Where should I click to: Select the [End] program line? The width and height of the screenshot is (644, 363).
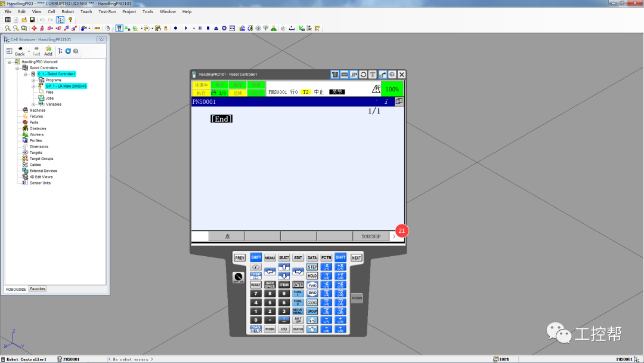click(x=221, y=119)
